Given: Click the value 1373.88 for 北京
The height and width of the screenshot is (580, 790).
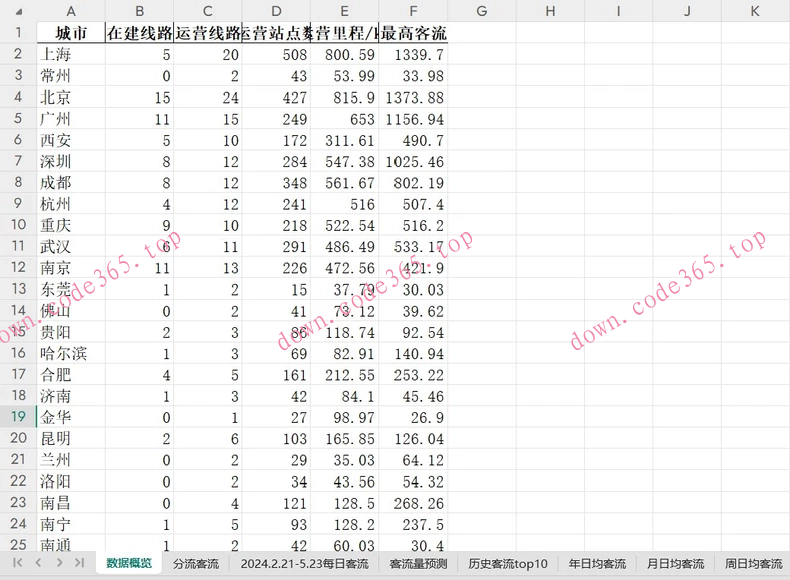Looking at the screenshot, I should pos(413,97).
